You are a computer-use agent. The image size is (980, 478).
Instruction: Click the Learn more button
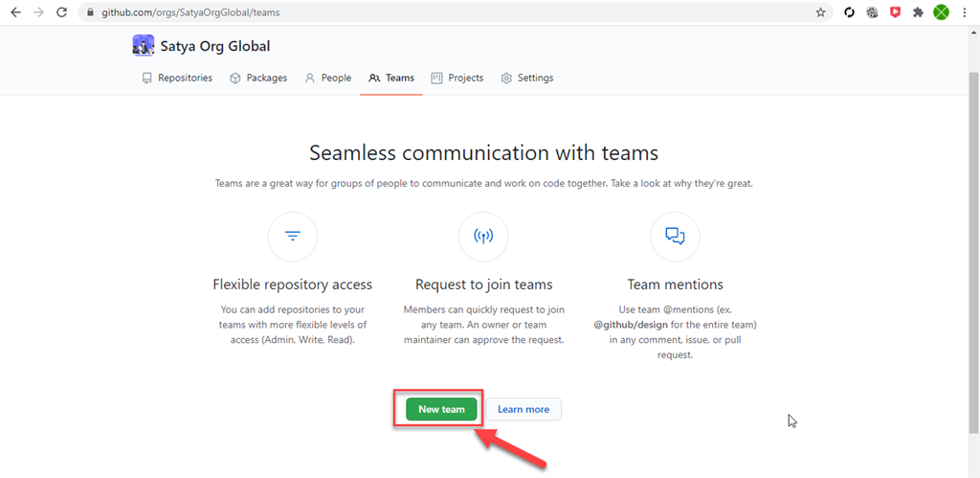coord(523,409)
